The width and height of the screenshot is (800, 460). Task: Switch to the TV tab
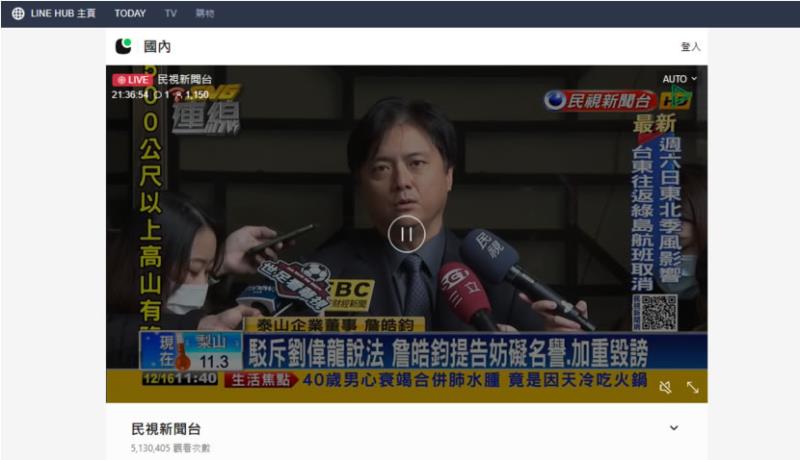(170, 14)
